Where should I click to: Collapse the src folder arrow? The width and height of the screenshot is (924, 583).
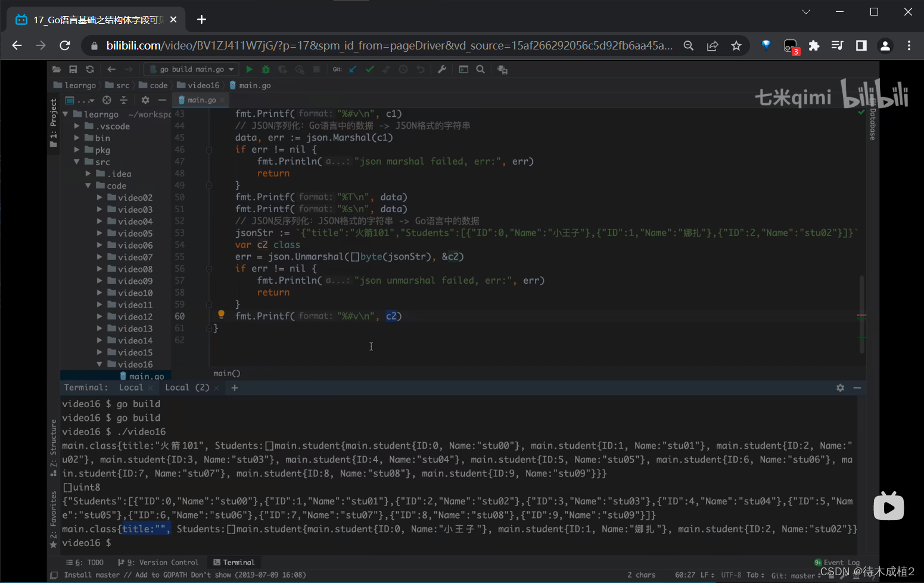click(x=77, y=162)
